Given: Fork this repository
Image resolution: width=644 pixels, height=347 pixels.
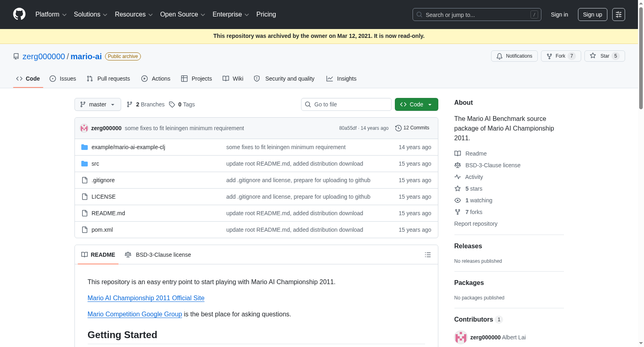Looking at the screenshot, I should tap(561, 56).
